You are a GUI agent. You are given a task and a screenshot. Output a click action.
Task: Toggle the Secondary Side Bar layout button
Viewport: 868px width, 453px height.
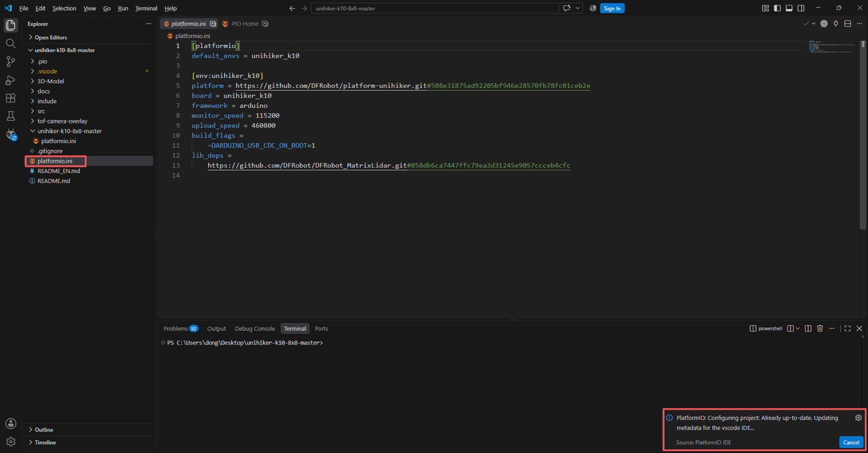[x=801, y=8]
